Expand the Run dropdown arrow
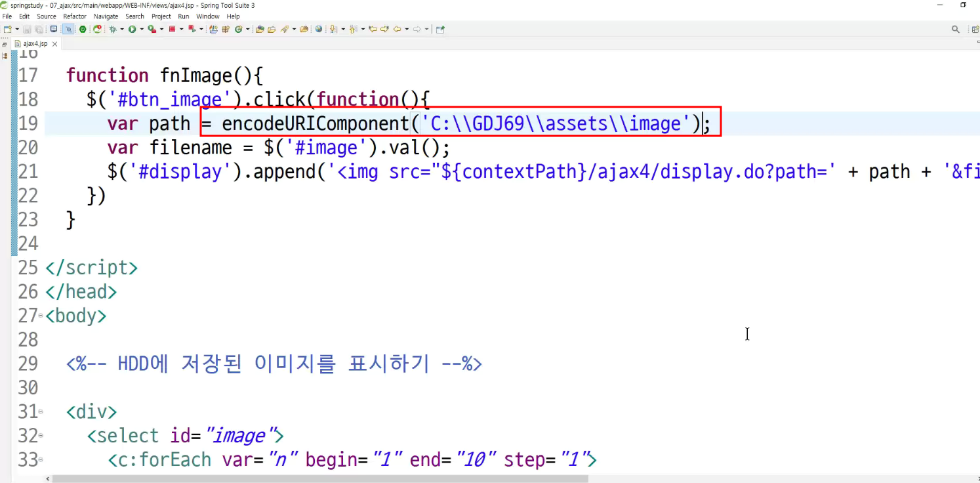This screenshot has width=980, height=483. (x=142, y=29)
